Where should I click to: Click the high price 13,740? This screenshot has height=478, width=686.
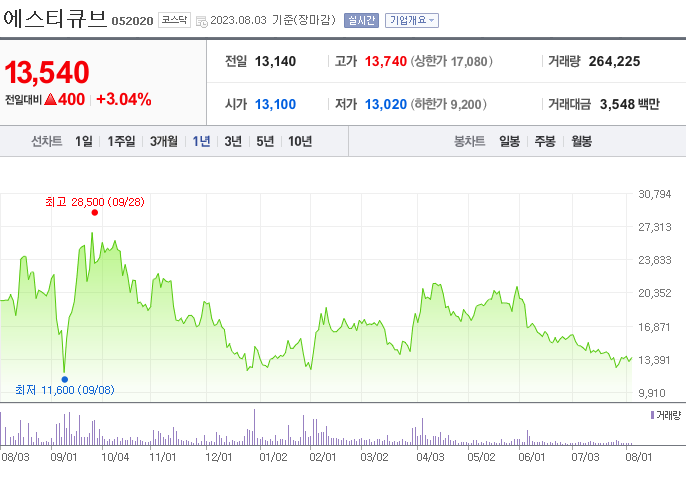(x=385, y=61)
